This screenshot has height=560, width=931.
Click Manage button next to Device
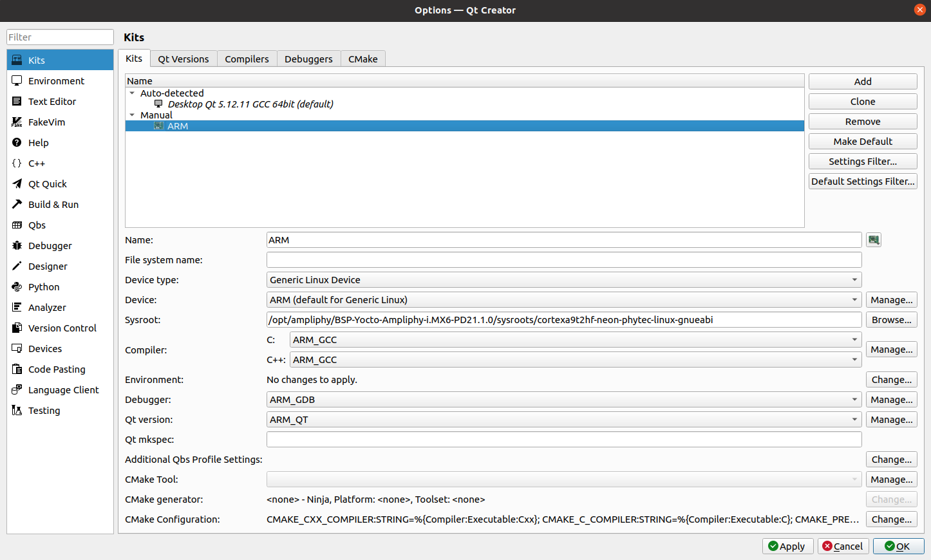[x=892, y=300]
